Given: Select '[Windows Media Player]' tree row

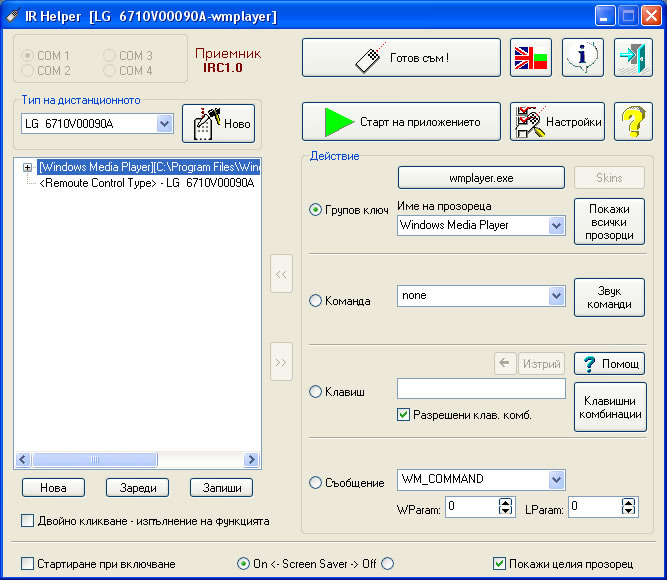Looking at the screenshot, I should tap(149, 167).
